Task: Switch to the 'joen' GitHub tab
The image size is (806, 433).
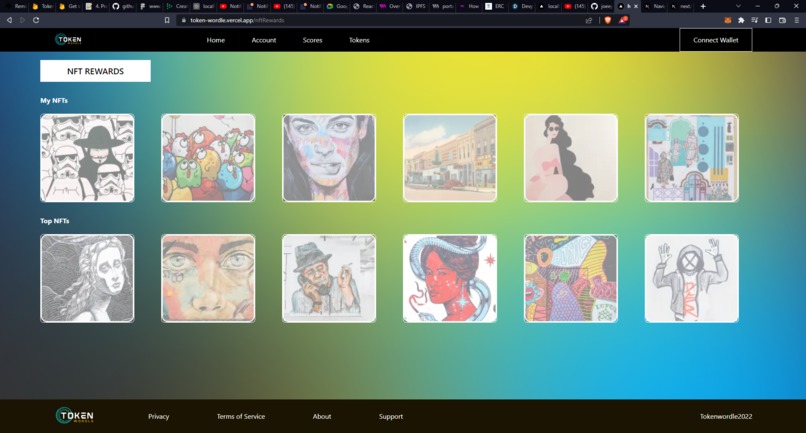Action: pos(601,6)
